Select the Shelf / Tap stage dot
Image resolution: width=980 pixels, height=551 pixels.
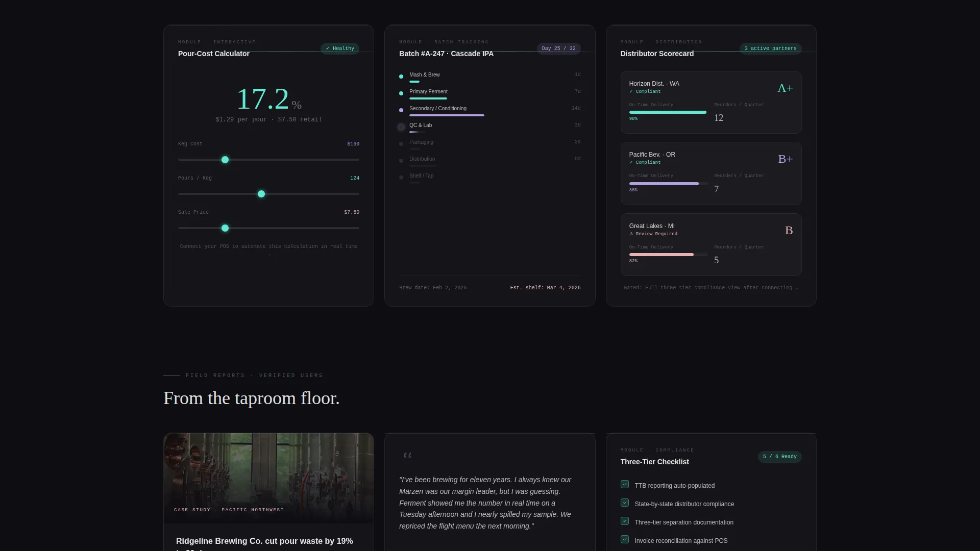[x=401, y=178]
